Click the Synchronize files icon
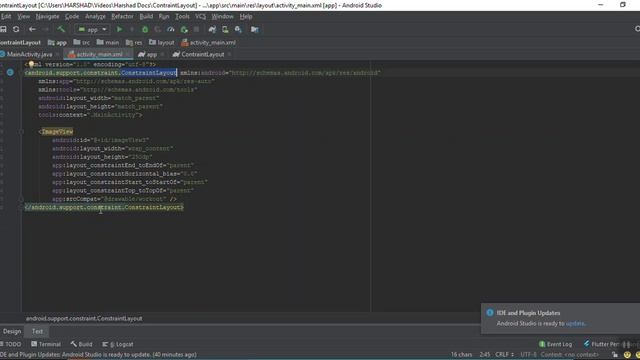Viewport: 640px width, 360px height. (16, 29)
